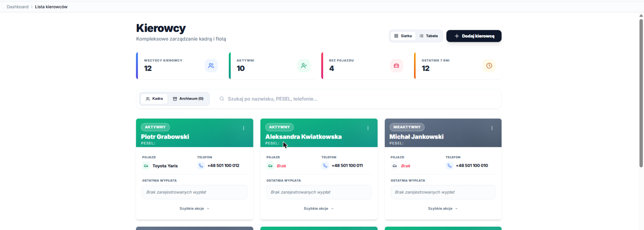Click the red car icon in Bez pojazdu
Viewport: 644px width, 230px height.
click(x=396, y=66)
